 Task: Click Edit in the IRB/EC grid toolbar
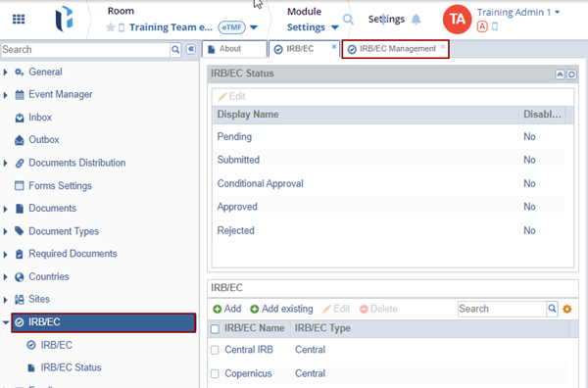tap(336, 309)
